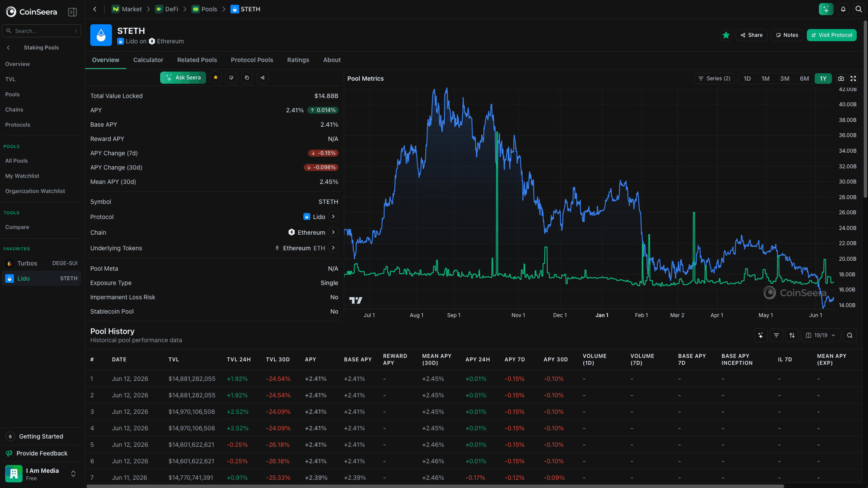This screenshot has height=488, width=868.
Task: Toggle the yellow star beside Ask Seera
Action: [216, 78]
